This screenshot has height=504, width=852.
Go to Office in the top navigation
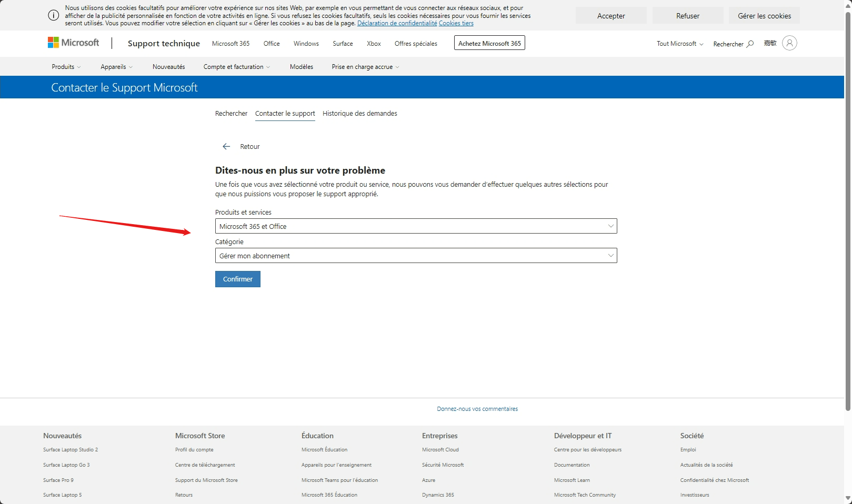(x=272, y=44)
